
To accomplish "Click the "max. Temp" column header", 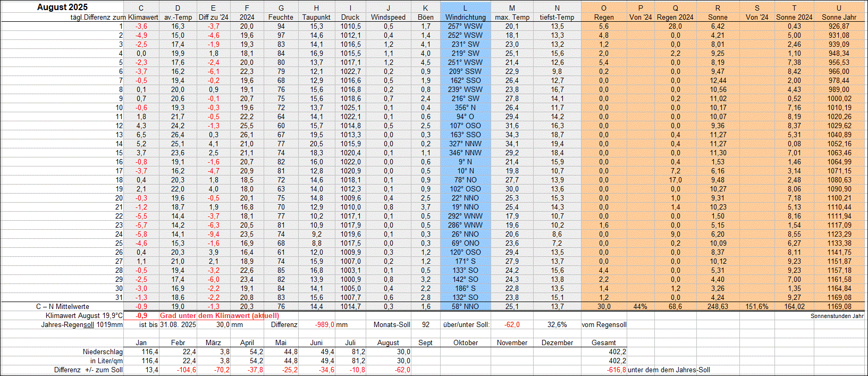I will coord(512,17).
